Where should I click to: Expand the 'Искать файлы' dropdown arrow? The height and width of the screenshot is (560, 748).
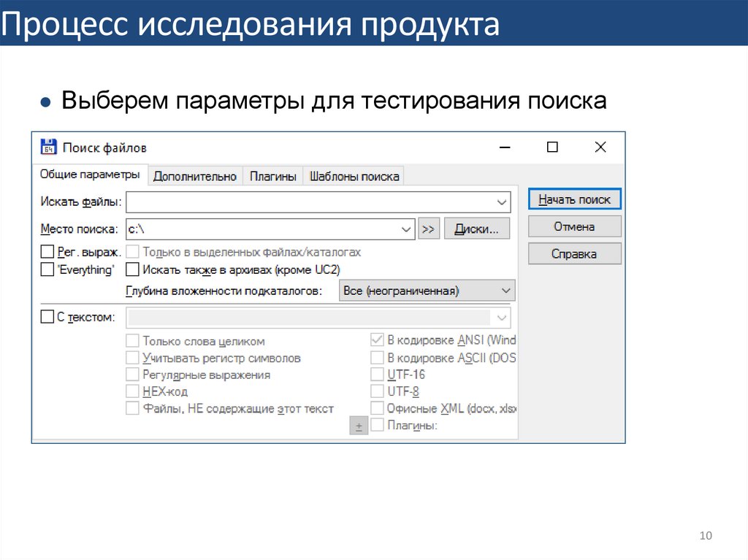(501, 202)
